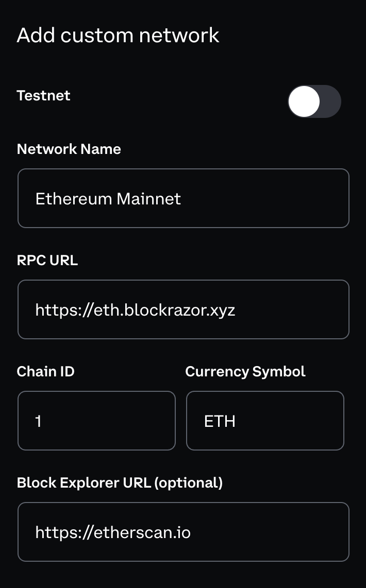366x588 pixels.
Task: Place cursor on the etherscan.io URL text
Action: tap(113, 532)
